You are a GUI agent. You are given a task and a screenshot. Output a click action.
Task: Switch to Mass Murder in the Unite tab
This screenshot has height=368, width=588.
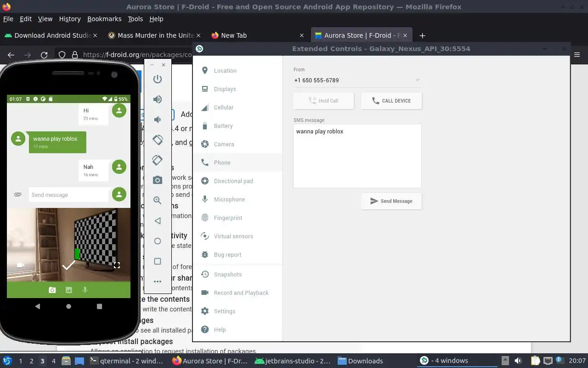[154, 35]
